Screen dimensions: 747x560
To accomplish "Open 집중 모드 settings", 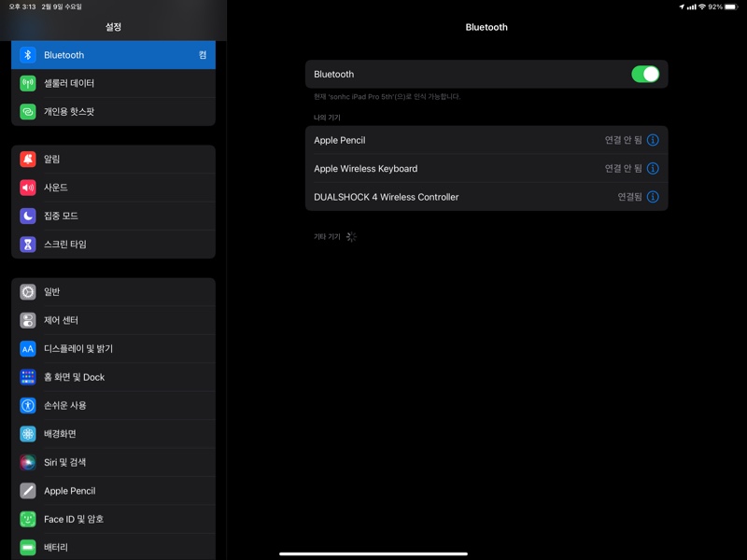I will 113,216.
